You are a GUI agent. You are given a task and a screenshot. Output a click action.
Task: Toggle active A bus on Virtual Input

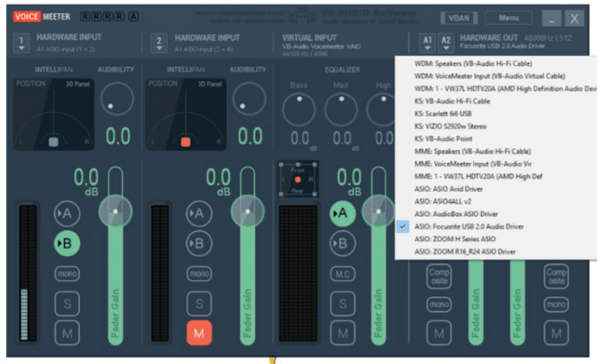(x=343, y=213)
